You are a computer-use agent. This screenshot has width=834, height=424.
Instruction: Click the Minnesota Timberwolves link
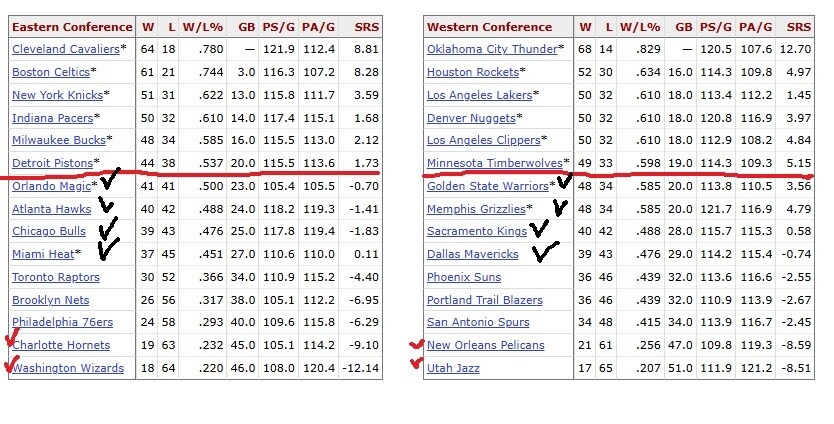pyautogui.click(x=495, y=163)
